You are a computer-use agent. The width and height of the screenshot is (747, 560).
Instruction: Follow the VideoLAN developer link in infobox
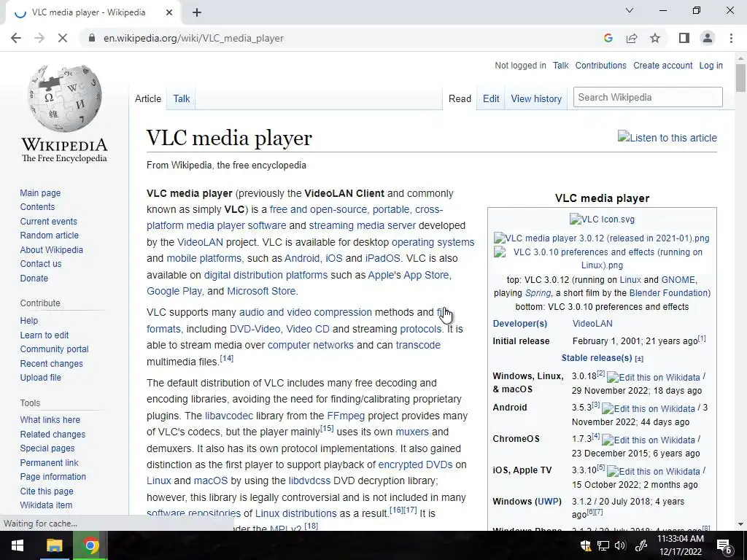pyautogui.click(x=592, y=323)
